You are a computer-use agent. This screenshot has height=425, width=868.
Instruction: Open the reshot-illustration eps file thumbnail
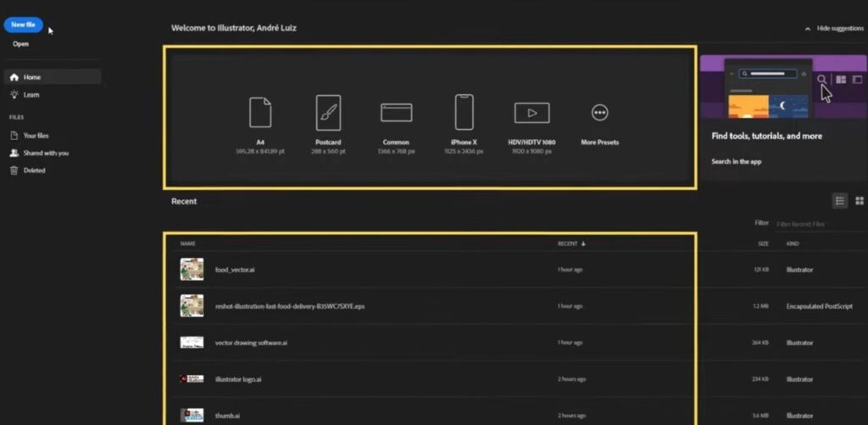(192, 306)
